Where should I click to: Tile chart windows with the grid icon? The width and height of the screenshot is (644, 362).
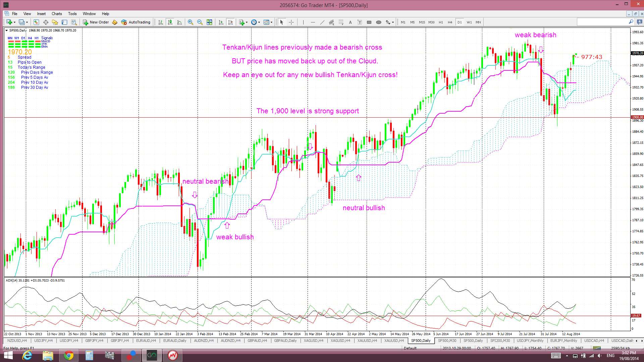click(x=209, y=22)
